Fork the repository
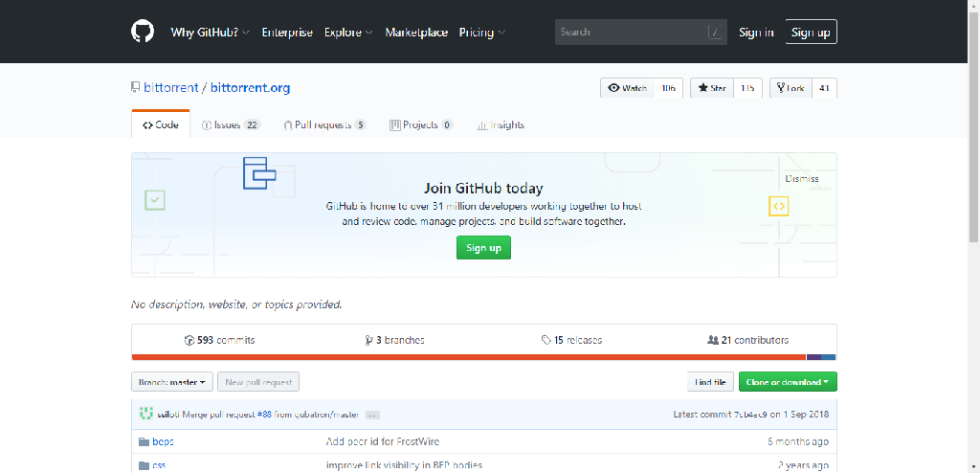The height and width of the screenshot is (473, 980). [x=791, y=88]
